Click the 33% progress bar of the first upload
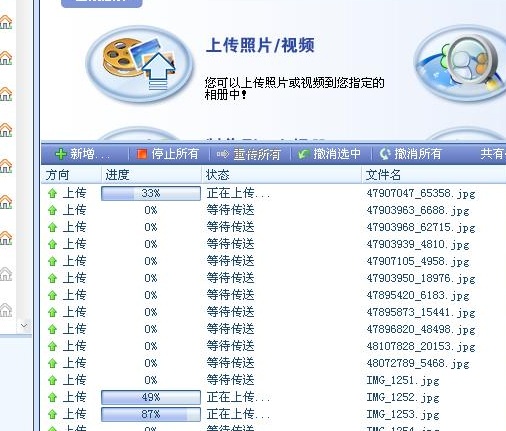 [151, 193]
